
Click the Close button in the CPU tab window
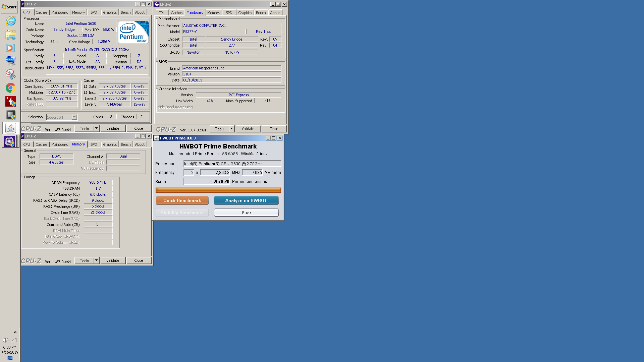pyautogui.click(x=139, y=128)
